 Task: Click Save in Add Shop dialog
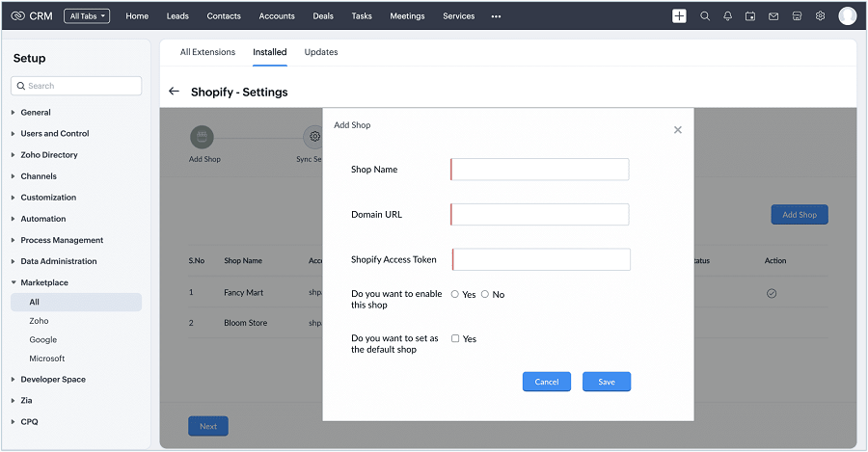point(607,382)
